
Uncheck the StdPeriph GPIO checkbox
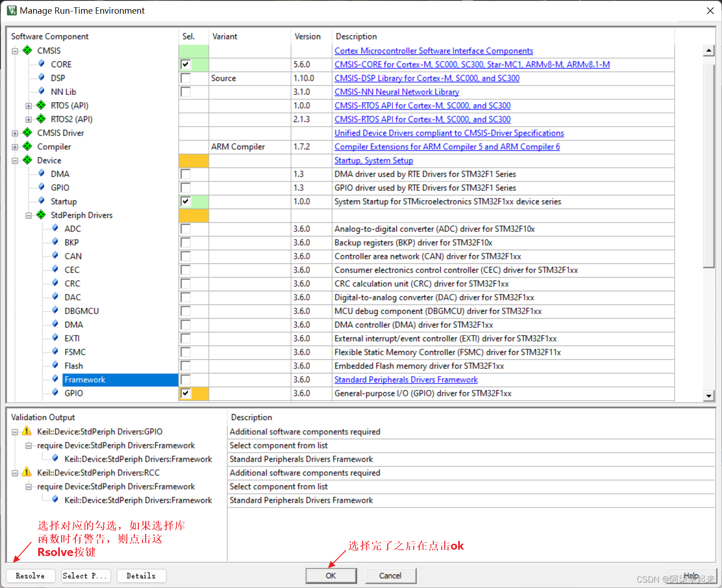(185, 393)
